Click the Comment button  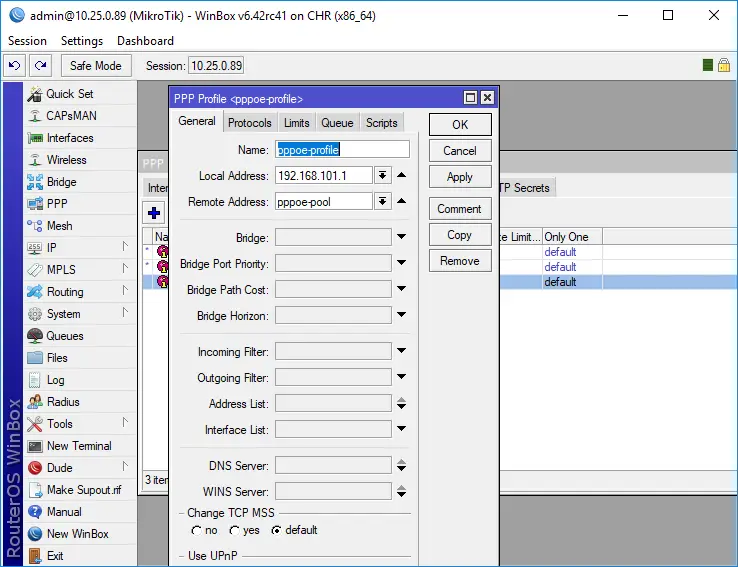460,208
